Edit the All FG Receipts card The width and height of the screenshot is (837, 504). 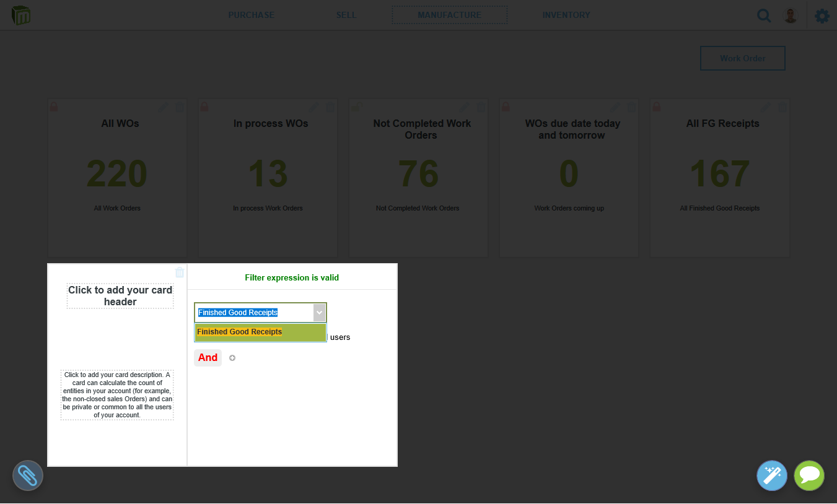coord(766,107)
